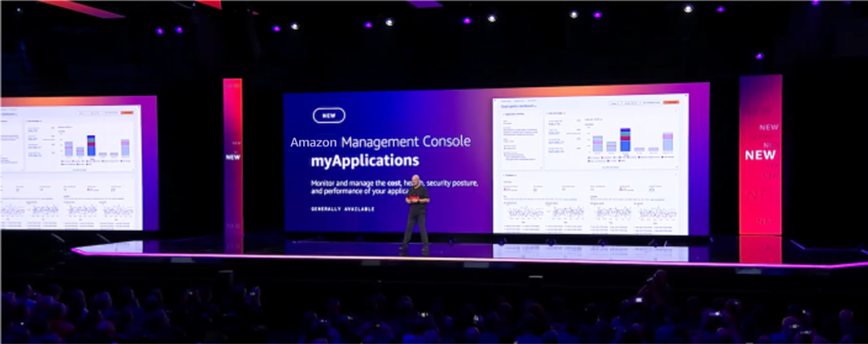Viewport: 868px width, 344px height.
Task: Select the tallest bar in left screen chart
Action: click(x=92, y=145)
